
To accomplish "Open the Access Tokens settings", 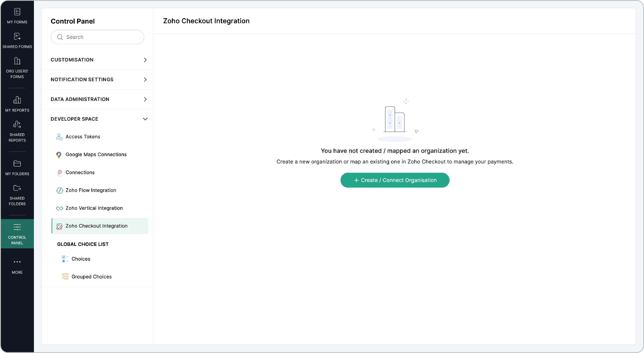I will tap(83, 137).
